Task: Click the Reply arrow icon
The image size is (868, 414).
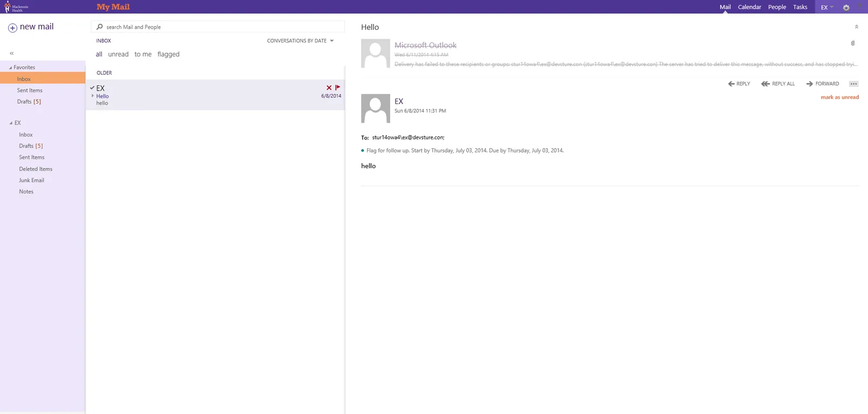Action: point(731,84)
